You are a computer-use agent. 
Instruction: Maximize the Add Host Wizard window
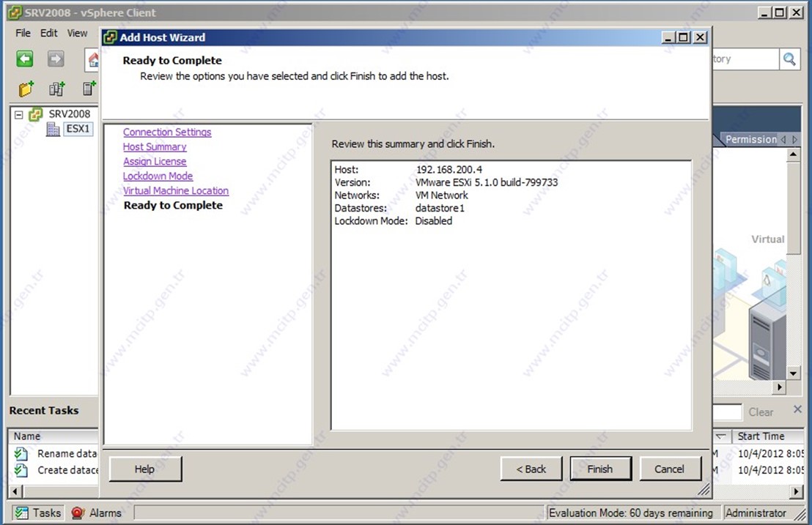click(684, 37)
